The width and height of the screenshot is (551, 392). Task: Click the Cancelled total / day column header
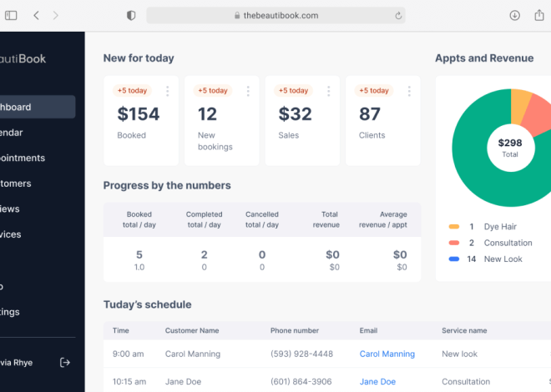pos(262,219)
